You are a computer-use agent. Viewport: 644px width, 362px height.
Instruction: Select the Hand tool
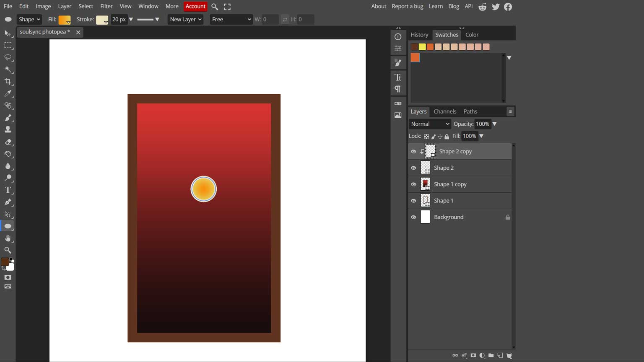(8, 238)
